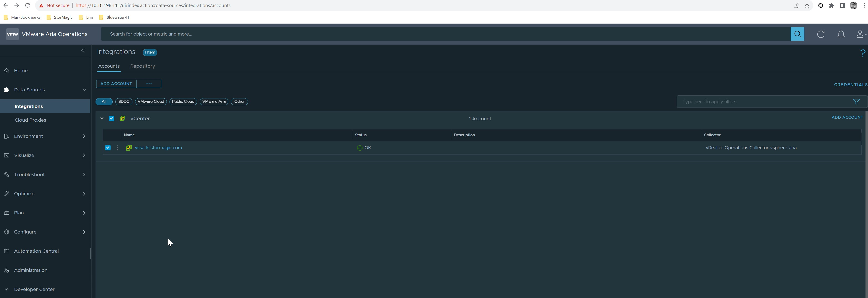This screenshot has height=298, width=868.
Task: Expand the Environment menu section
Action: click(x=84, y=136)
